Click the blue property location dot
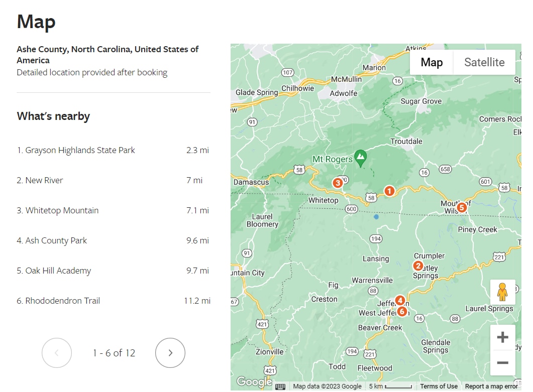This screenshot has width=533, height=392. [376, 217]
